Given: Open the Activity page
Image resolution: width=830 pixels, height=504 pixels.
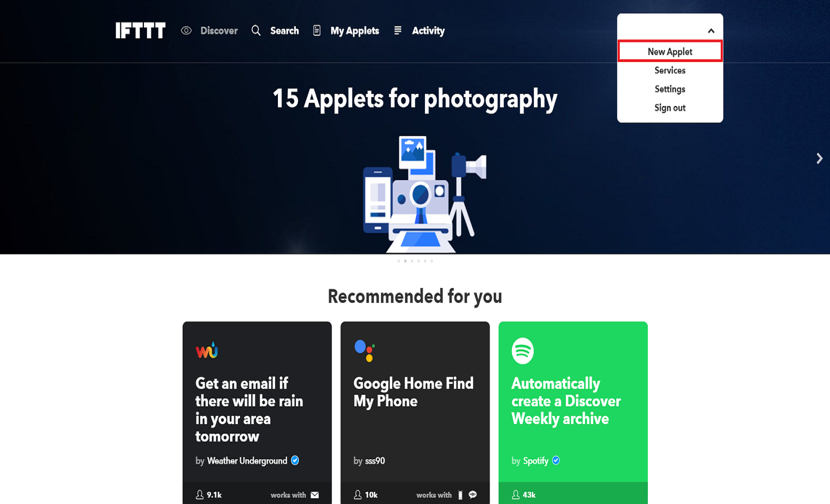Looking at the screenshot, I should click(x=428, y=31).
